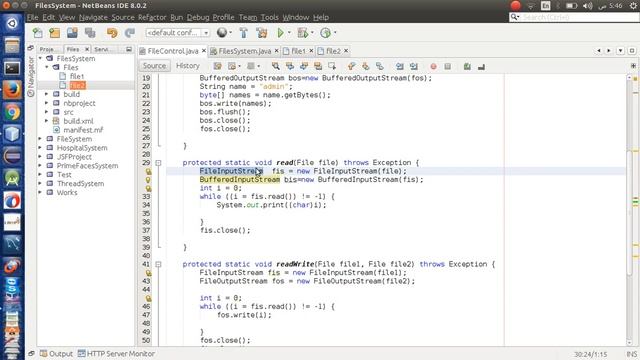Switch to FilesSystem.java tab
The image size is (640, 360).
click(x=244, y=51)
